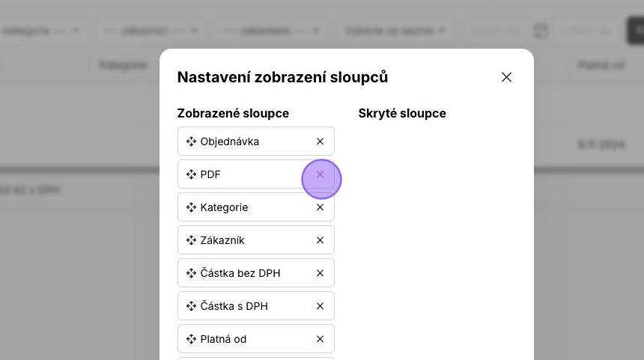This screenshot has height=360, width=644.
Task: Select the Částka s DPH label
Action: click(x=234, y=306)
